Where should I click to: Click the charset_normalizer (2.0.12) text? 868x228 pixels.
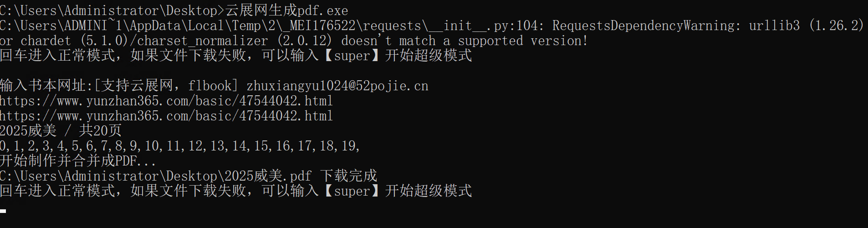coord(235,41)
